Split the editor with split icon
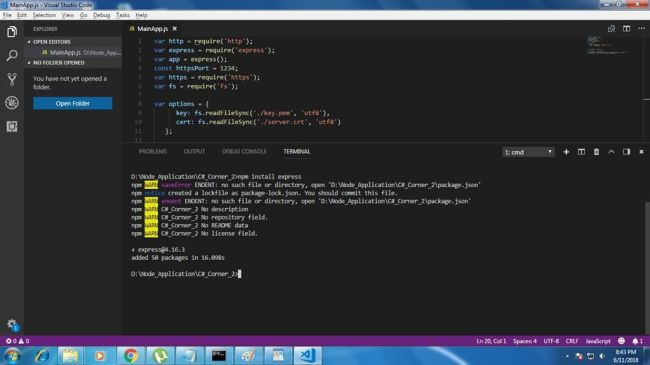650x365 pixels. [626, 29]
